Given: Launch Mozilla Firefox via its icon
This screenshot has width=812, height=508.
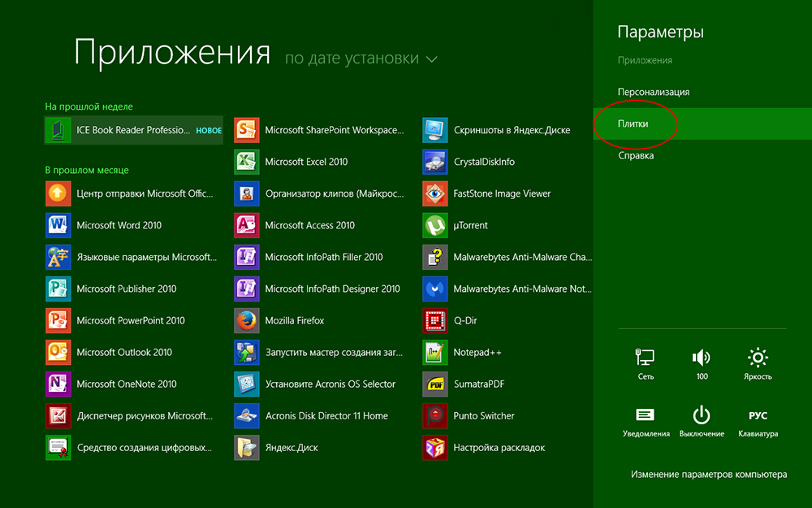Looking at the screenshot, I should [247, 320].
